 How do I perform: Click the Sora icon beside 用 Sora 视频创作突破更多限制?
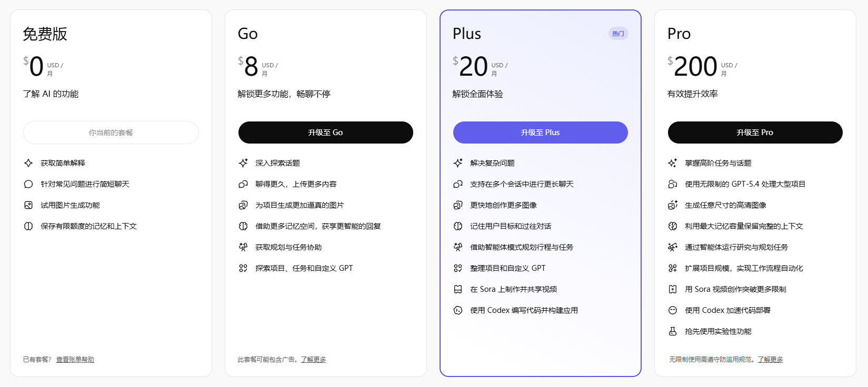(673, 289)
